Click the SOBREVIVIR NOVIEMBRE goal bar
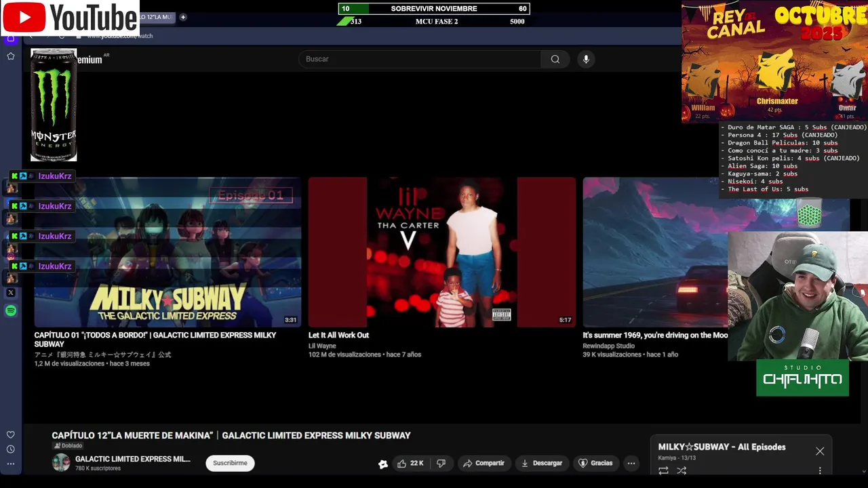The width and height of the screenshot is (868, 488). coord(434,9)
